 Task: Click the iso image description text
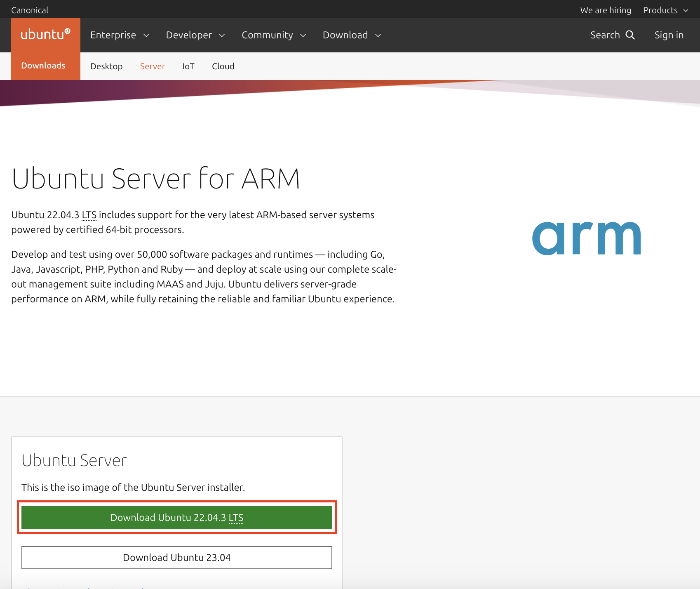pos(133,488)
